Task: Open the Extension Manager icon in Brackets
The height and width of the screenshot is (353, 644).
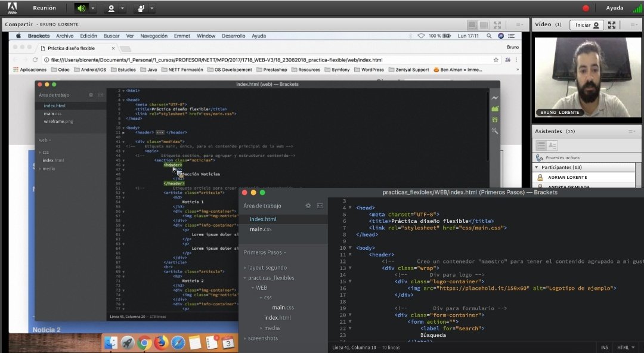Action: (495, 109)
